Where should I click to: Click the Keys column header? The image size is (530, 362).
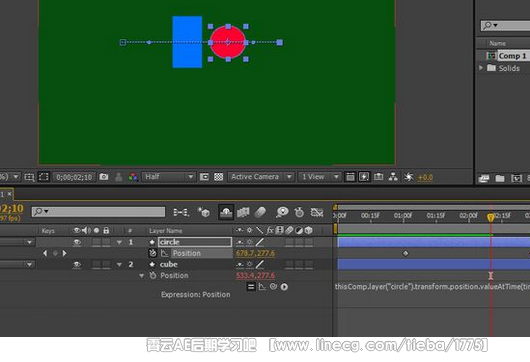point(48,231)
